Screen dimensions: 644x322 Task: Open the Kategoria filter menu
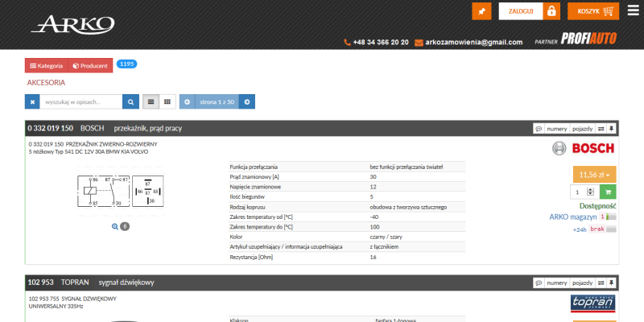tap(46, 66)
